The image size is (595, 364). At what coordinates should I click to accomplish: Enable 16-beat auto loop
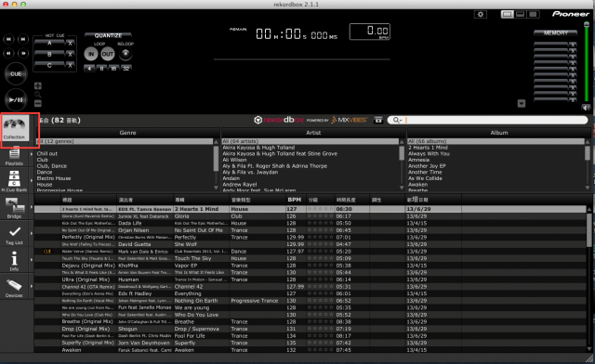click(x=113, y=69)
